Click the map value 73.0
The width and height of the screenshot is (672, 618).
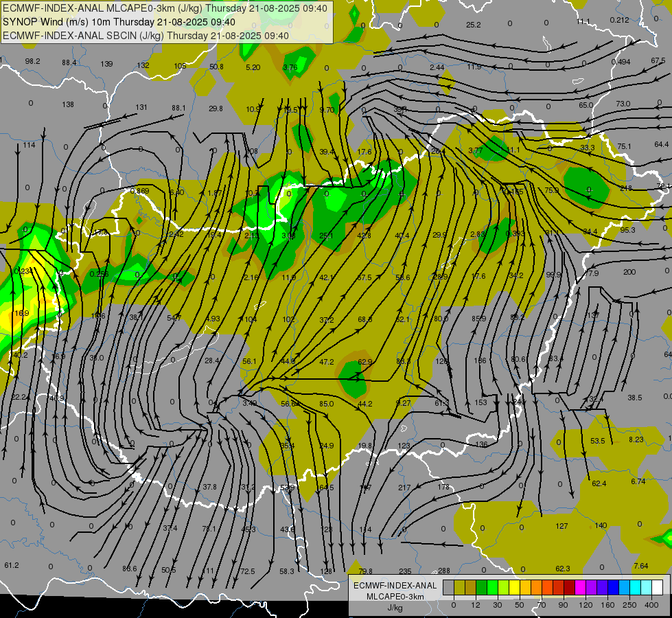[623, 104]
